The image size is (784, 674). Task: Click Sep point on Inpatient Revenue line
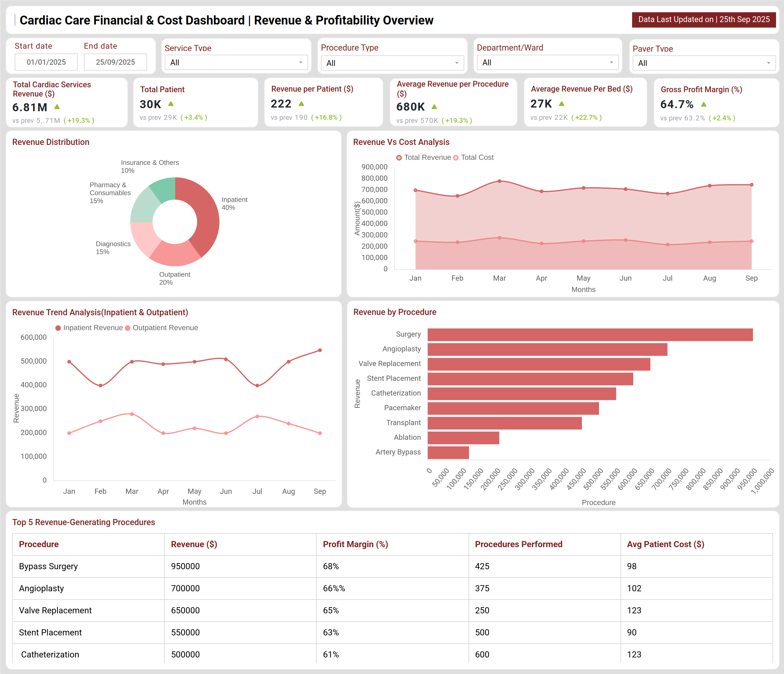320,350
